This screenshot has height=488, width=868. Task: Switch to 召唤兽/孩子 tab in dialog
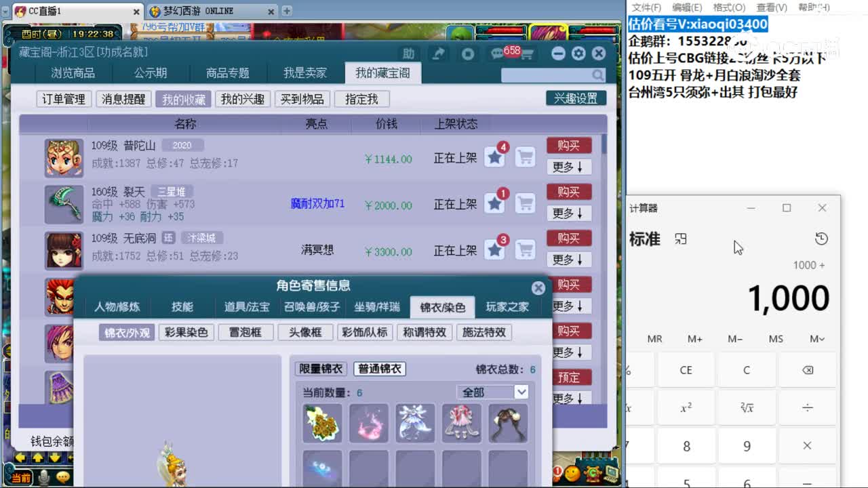coord(312,307)
